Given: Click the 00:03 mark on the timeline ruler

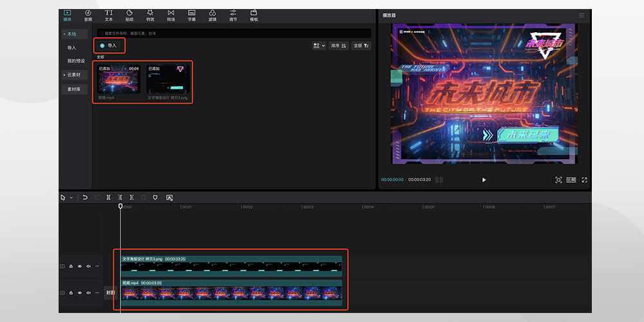Looking at the screenshot, I should (x=308, y=207).
